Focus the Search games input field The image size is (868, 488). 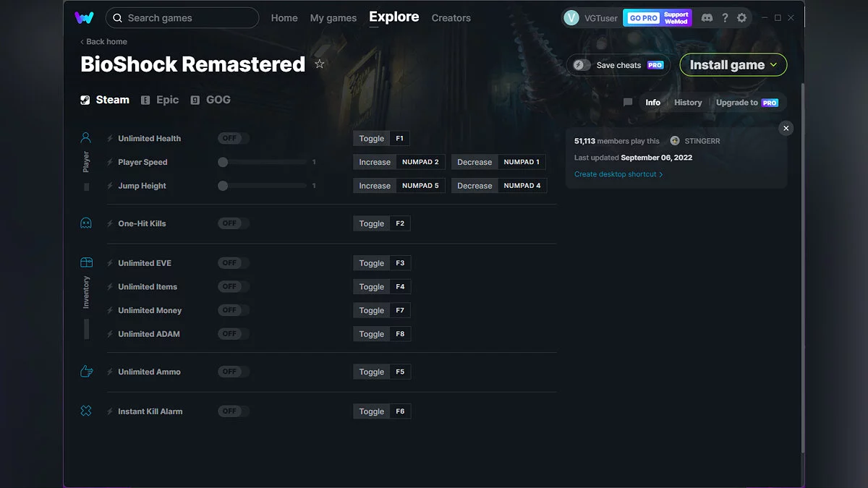pos(182,18)
